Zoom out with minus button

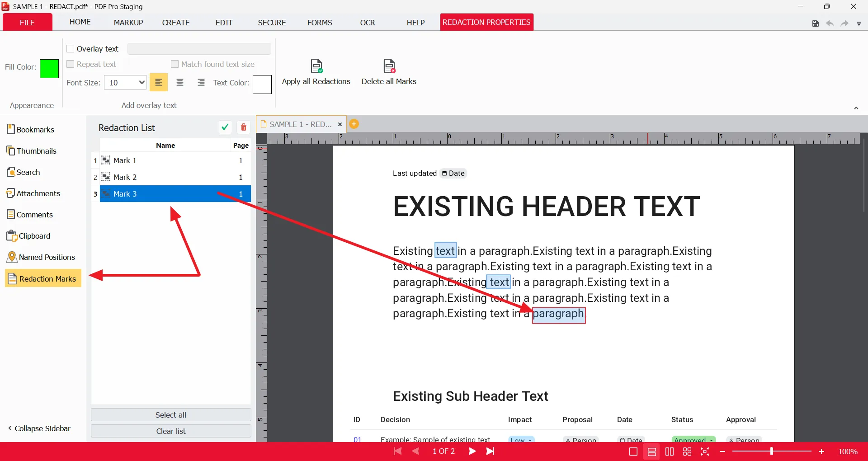tap(722, 452)
